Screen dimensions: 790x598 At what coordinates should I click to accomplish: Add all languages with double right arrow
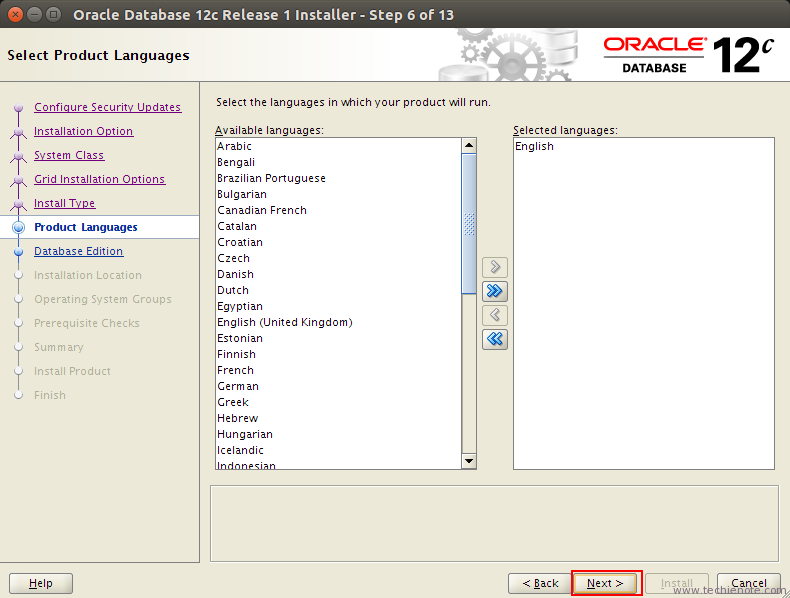(495, 291)
